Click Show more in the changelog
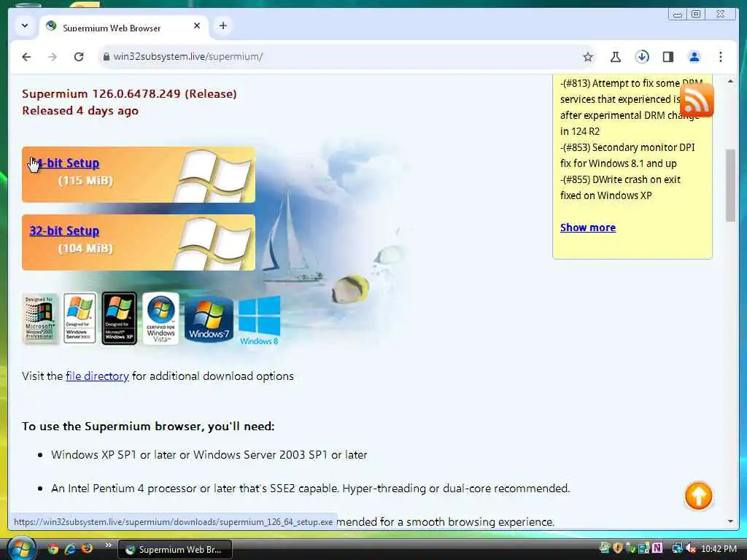This screenshot has height=560, width=747. point(588,227)
